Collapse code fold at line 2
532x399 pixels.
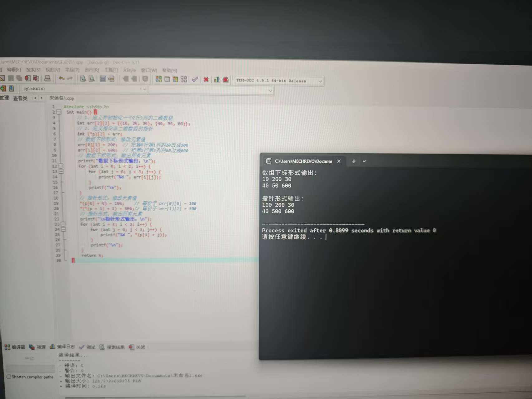point(59,112)
